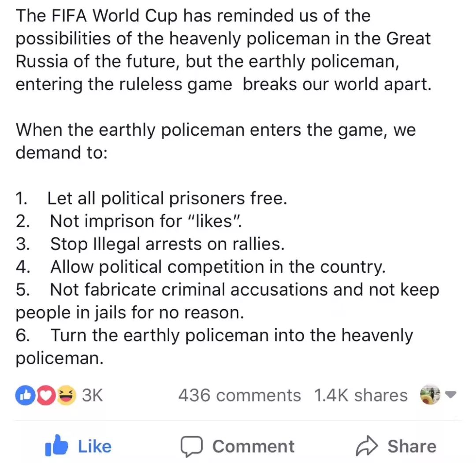Tap the thumbs-up icon beside Like
Viewport: 476px width, 463px height.
coord(56,446)
